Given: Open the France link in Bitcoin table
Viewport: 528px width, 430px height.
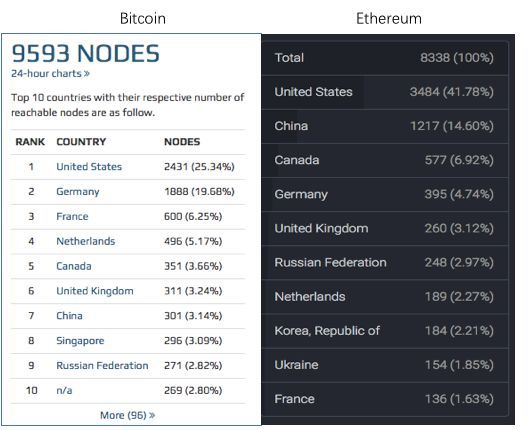Looking at the screenshot, I should click(x=72, y=216).
